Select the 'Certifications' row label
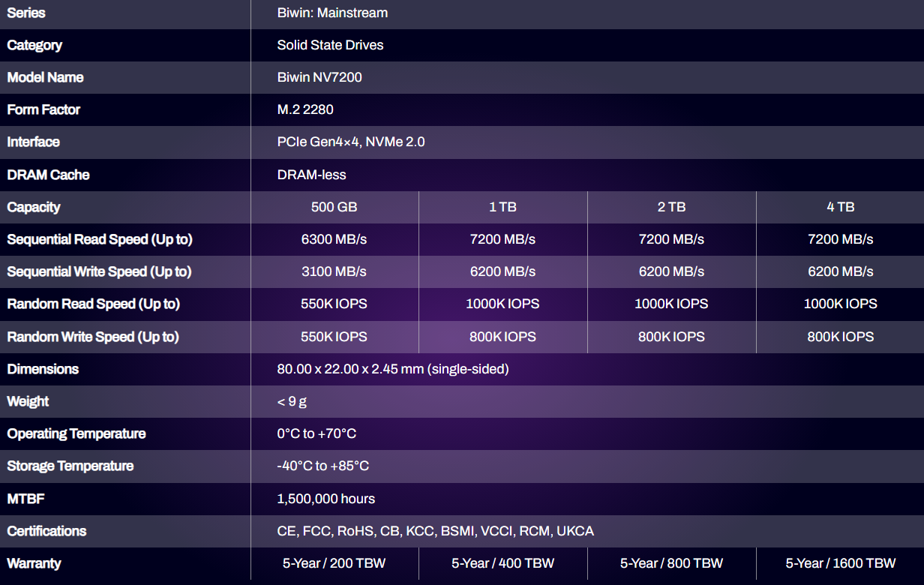 pos(46,531)
